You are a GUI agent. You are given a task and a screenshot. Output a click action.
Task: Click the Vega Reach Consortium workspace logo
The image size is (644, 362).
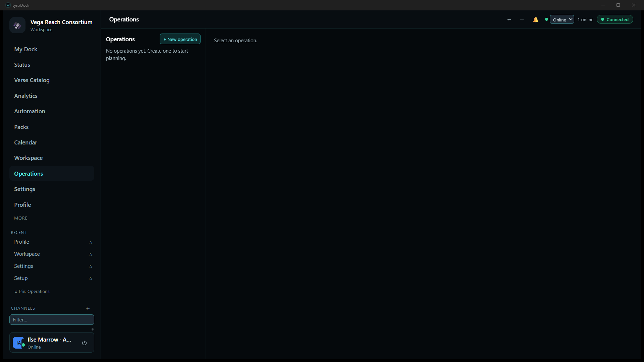click(x=17, y=25)
